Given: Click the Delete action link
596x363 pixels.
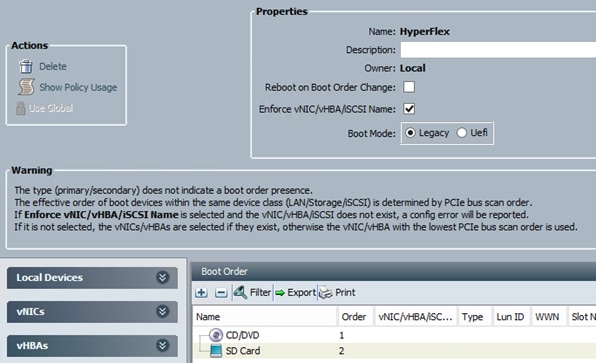Looking at the screenshot, I should tap(53, 67).
